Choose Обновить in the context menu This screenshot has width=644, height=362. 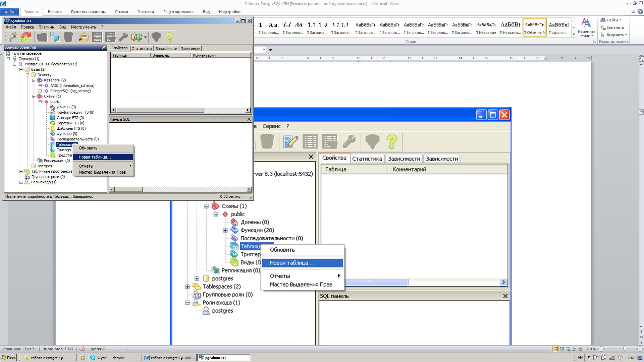[103, 148]
